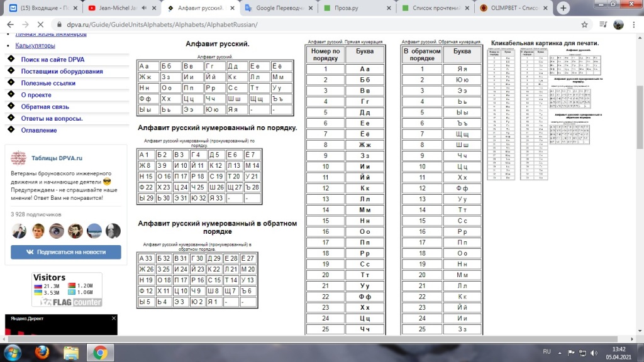Click 'Ф ф' row 22 in direct numbering
The height and width of the screenshot is (362, 644).
365,297
